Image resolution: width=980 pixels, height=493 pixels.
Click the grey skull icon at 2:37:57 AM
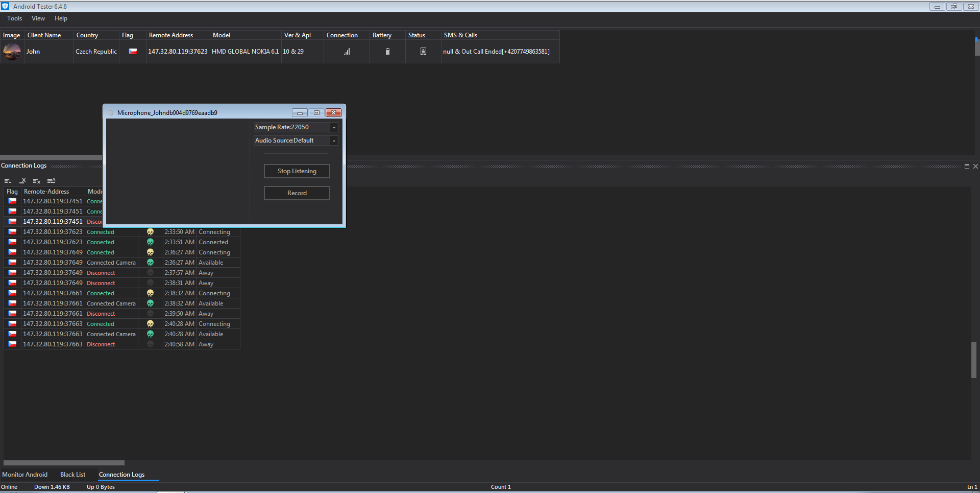[150, 273]
